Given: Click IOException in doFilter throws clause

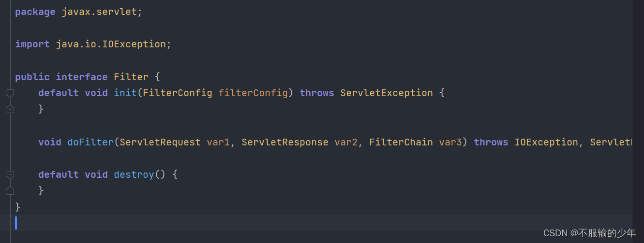Looking at the screenshot, I should [x=546, y=142].
